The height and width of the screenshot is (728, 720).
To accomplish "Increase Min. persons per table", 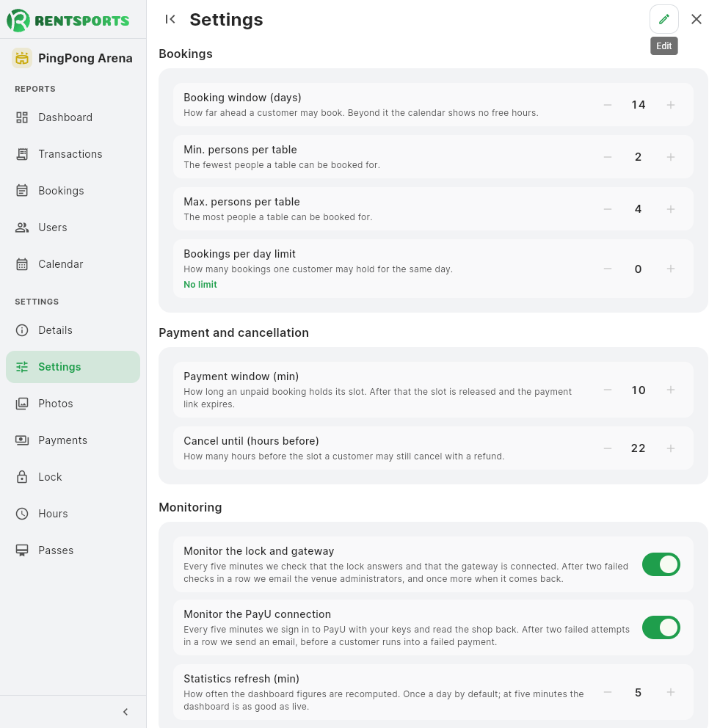I will [x=670, y=157].
